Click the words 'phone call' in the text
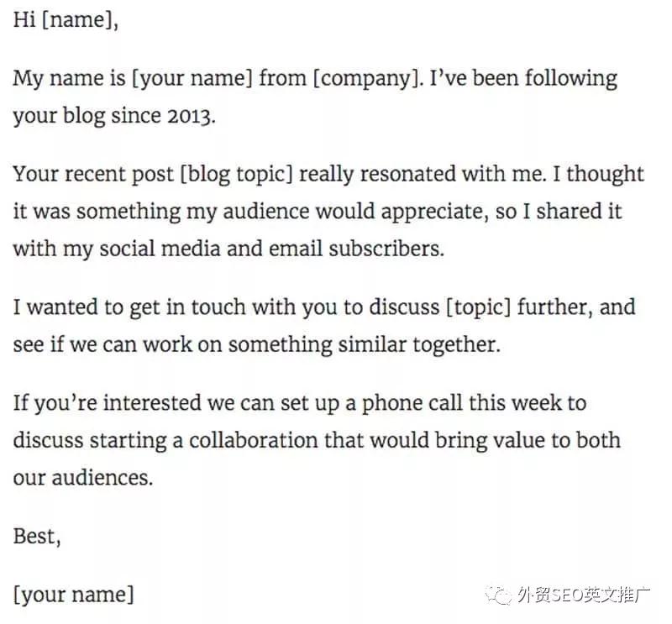672x624 pixels. click(412, 404)
